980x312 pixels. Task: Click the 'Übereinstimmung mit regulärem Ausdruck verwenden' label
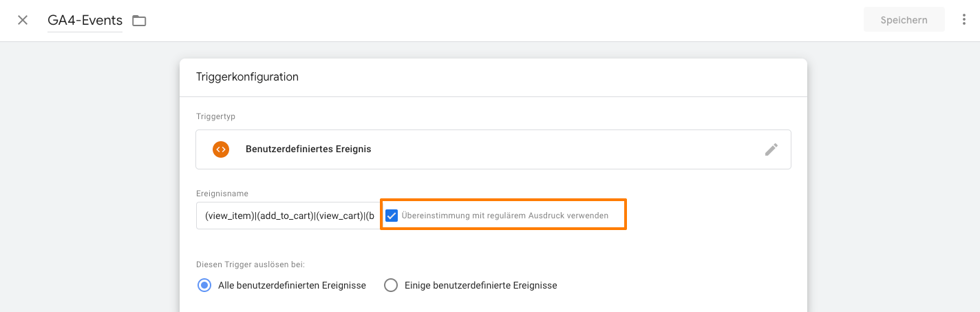[504, 216]
